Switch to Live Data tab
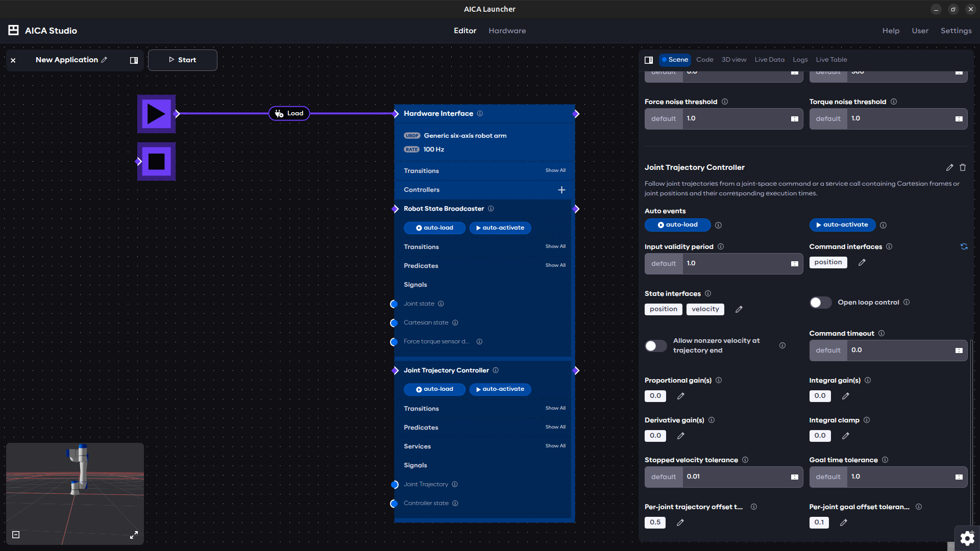The height and width of the screenshot is (551, 980). pyautogui.click(x=769, y=60)
